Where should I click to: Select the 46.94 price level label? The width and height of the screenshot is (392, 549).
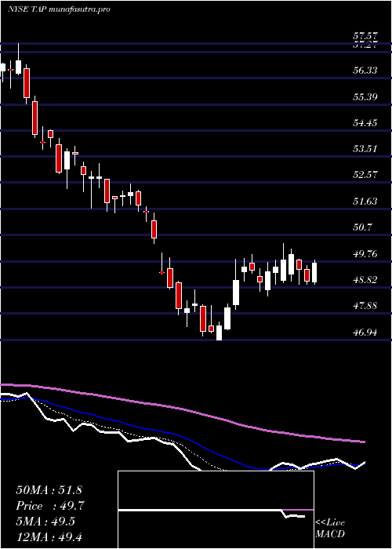[365, 333]
